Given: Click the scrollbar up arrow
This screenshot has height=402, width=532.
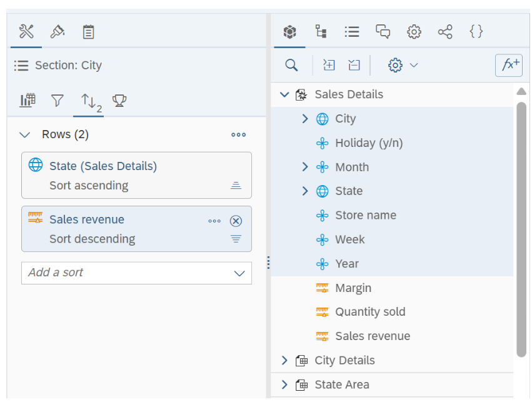Looking at the screenshot, I should tap(521, 91).
